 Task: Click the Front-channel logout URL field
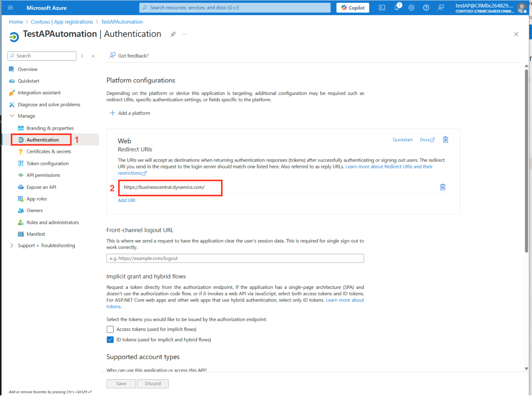click(235, 259)
